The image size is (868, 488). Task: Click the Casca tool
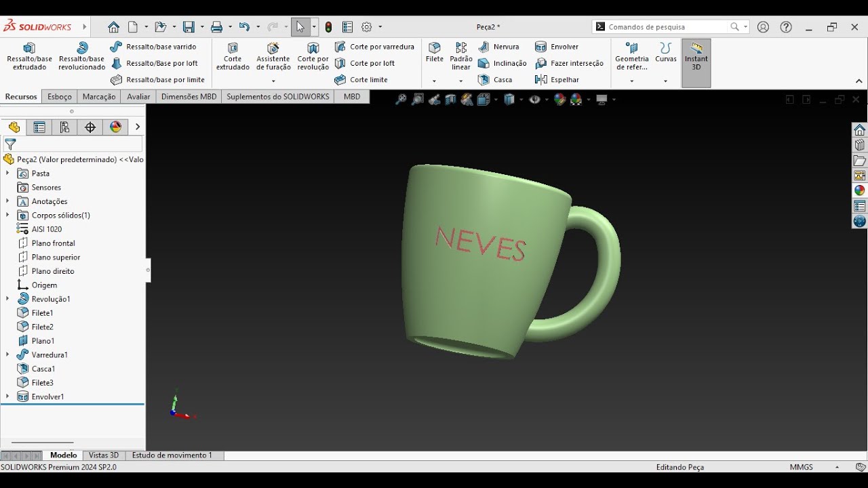(495, 80)
